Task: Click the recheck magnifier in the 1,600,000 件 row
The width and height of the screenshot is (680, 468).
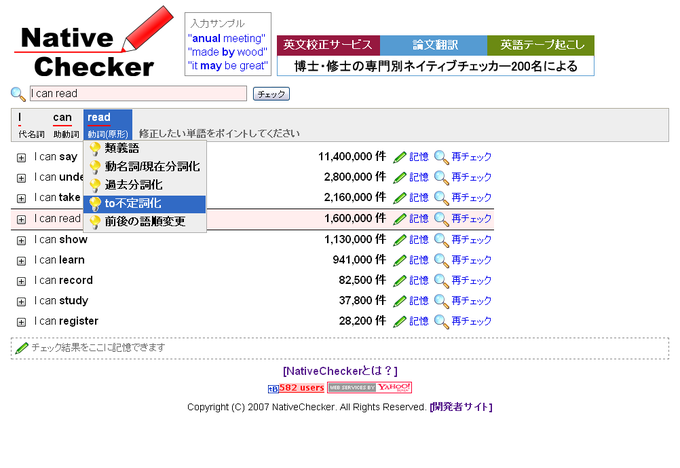Action: [441, 219]
